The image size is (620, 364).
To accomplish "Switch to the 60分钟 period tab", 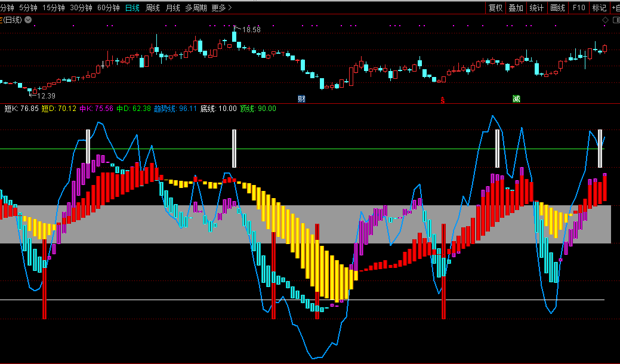I will coord(108,8).
